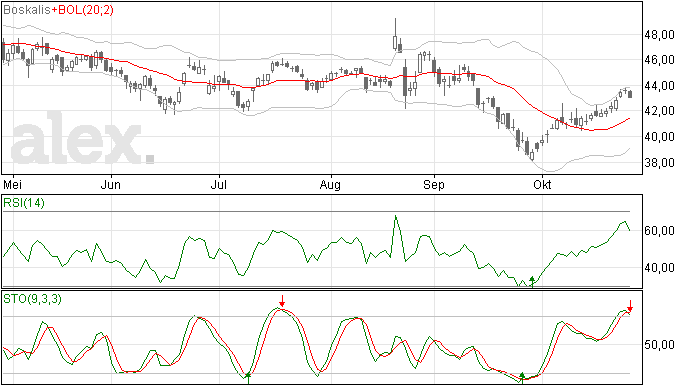This screenshot has height=387, width=690.
Task: Click the last candlestick at the right end of the price chart
Action: point(631,94)
